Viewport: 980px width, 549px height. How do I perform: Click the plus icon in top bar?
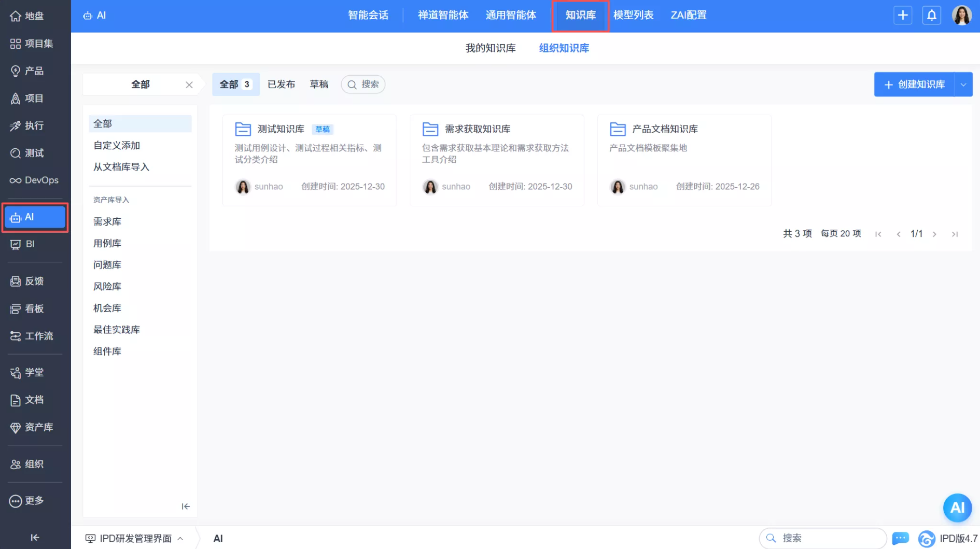coord(903,15)
